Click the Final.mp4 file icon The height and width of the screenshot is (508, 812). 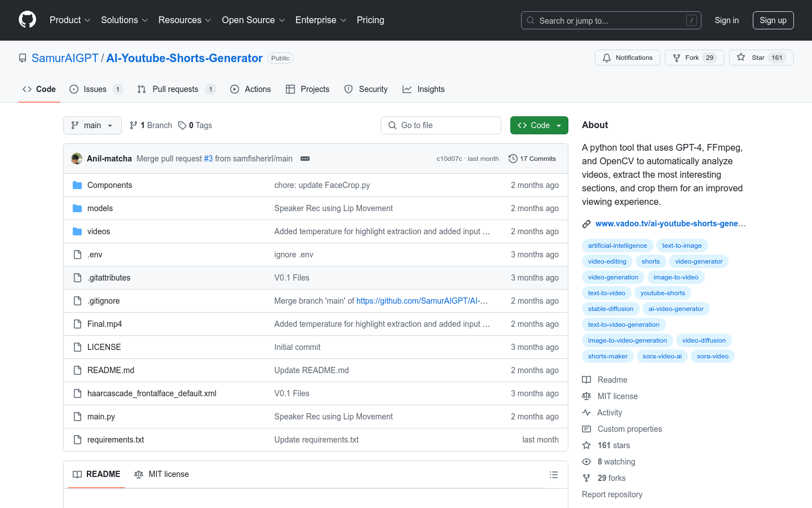tap(77, 324)
